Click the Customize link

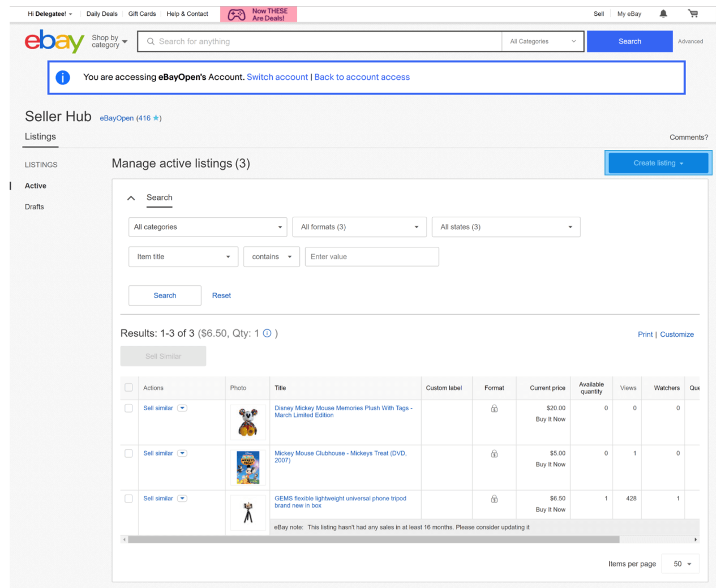[x=677, y=334]
